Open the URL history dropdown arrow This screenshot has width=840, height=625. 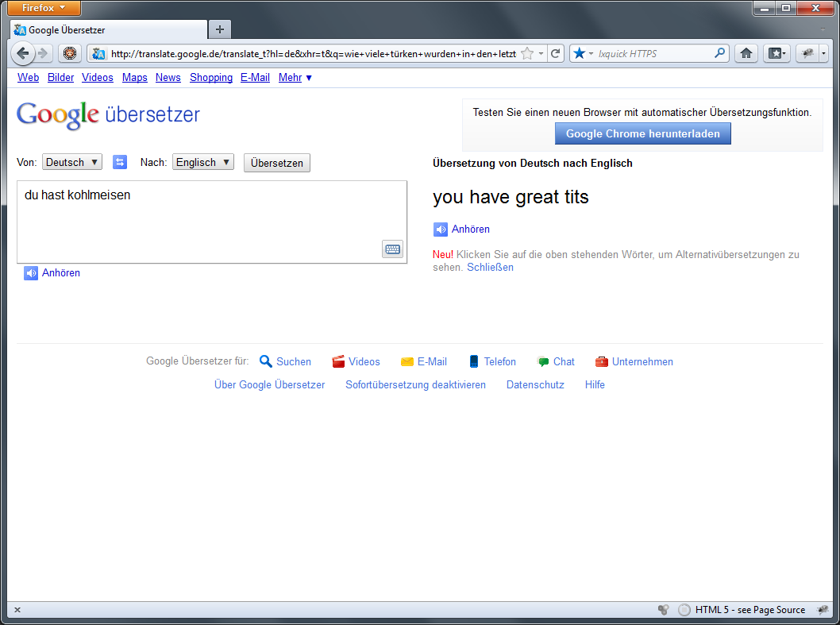541,53
